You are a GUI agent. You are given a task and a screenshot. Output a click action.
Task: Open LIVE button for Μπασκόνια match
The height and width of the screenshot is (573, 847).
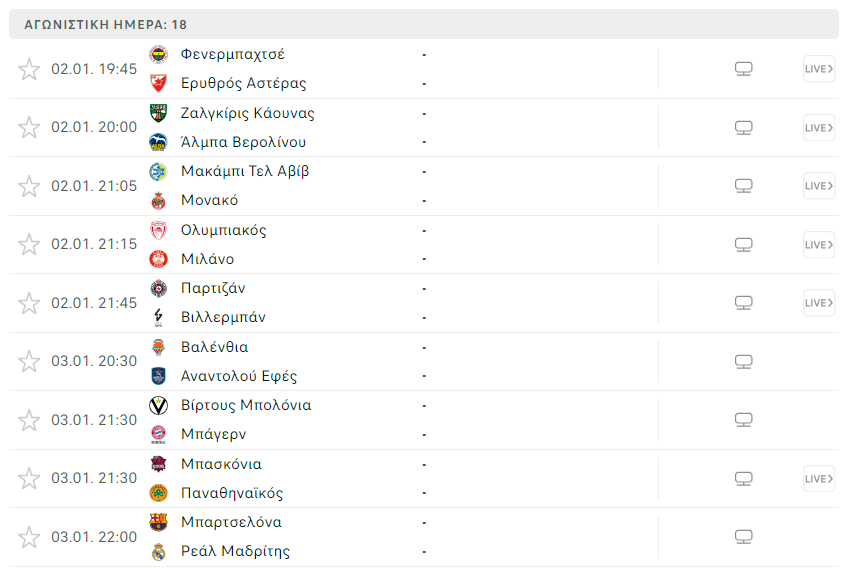[818, 479]
